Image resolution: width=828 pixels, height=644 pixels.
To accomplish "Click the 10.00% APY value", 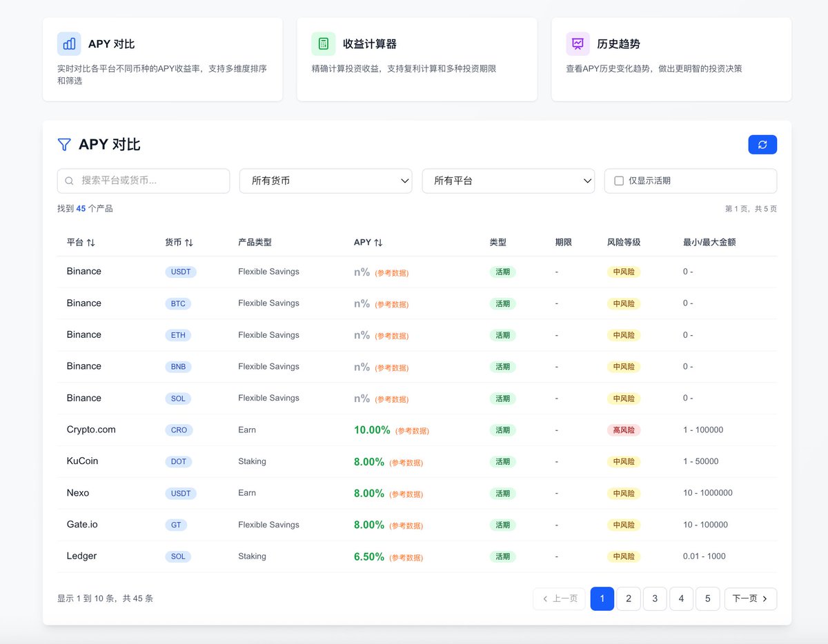I will coord(372,430).
